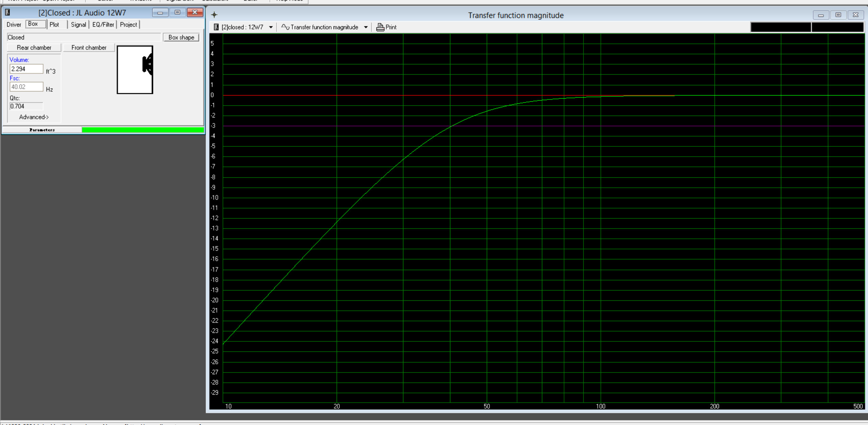Minimize the Transfer function magnitude window
Viewport: 868px width, 425px height.
[821, 15]
